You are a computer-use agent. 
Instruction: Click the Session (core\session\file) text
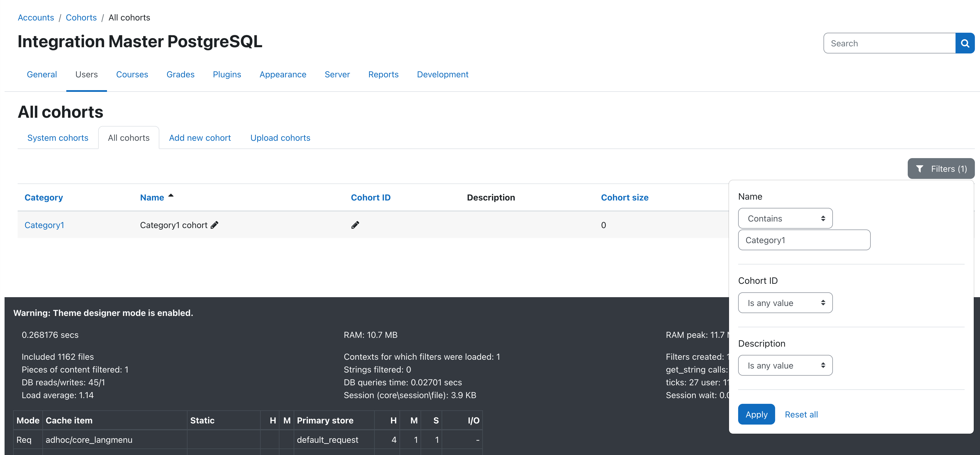pos(410,395)
